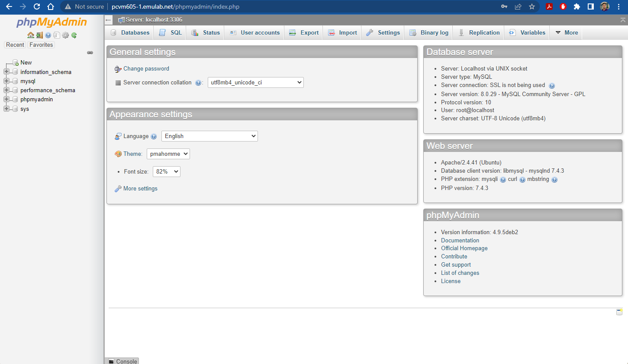Click the SSL not used help bubble
This screenshot has height=364, width=628.
[x=552, y=86]
